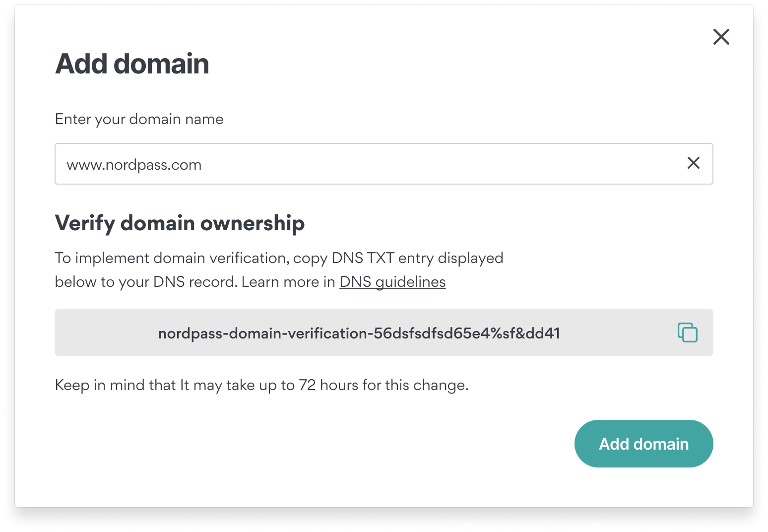The height and width of the screenshot is (532, 768).
Task: Clear the domain name field
Action: pyautogui.click(x=694, y=163)
